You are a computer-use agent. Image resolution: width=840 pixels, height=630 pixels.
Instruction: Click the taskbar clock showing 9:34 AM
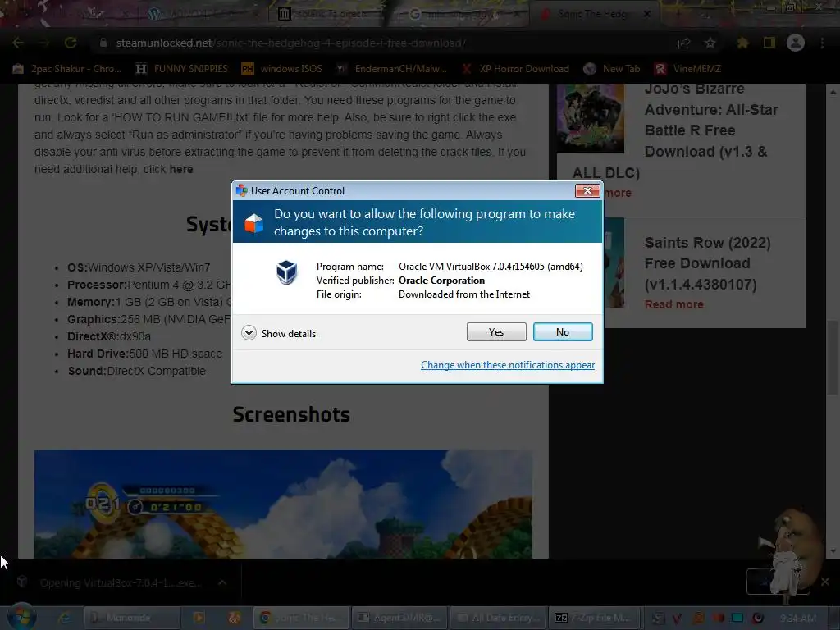pos(798,618)
